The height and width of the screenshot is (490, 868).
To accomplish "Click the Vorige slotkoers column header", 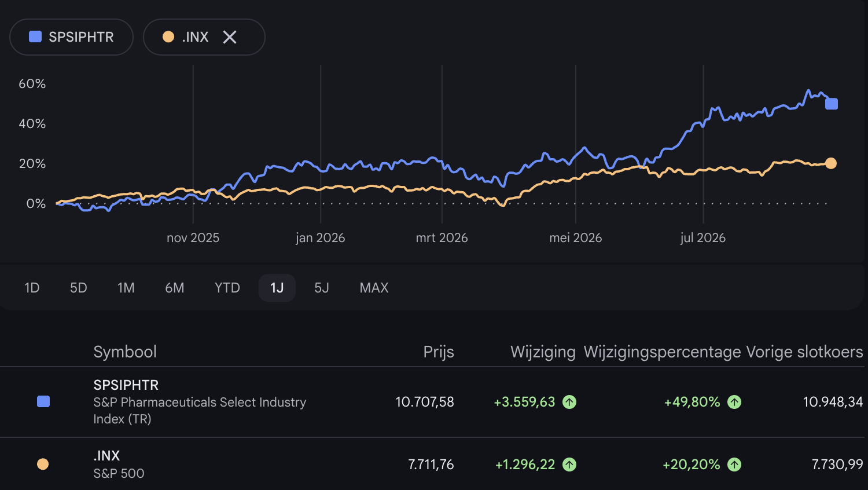I will coord(804,352).
